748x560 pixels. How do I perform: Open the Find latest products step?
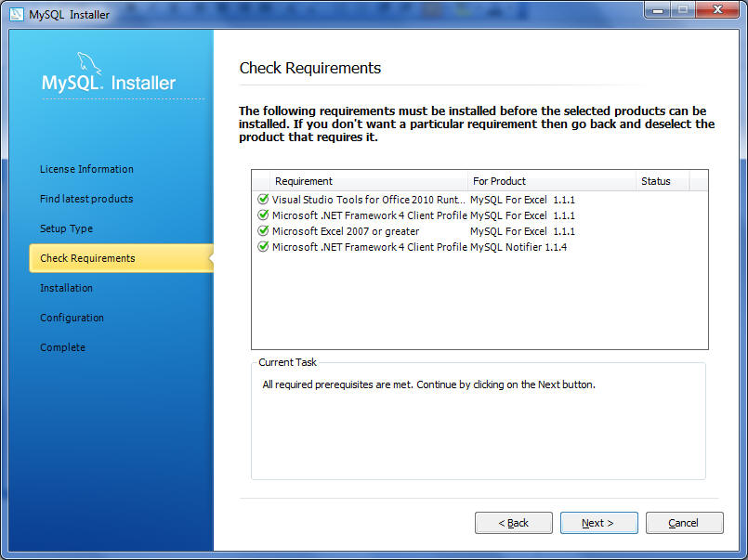click(86, 199)
